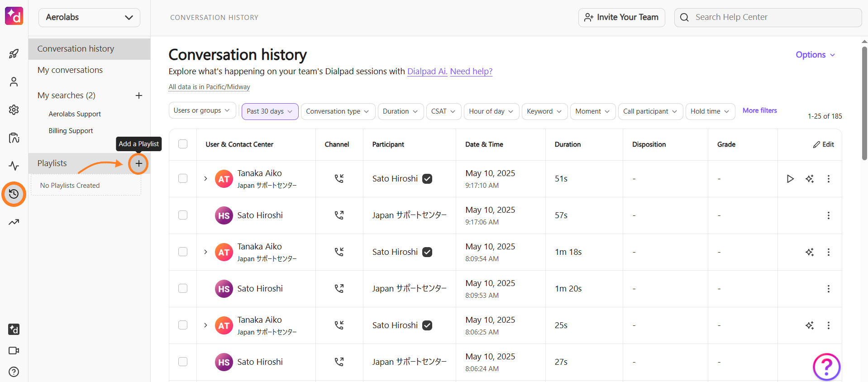Open Ai summary for the 9:17:10 AM call

pyautogui.click(x=810, y=179)
